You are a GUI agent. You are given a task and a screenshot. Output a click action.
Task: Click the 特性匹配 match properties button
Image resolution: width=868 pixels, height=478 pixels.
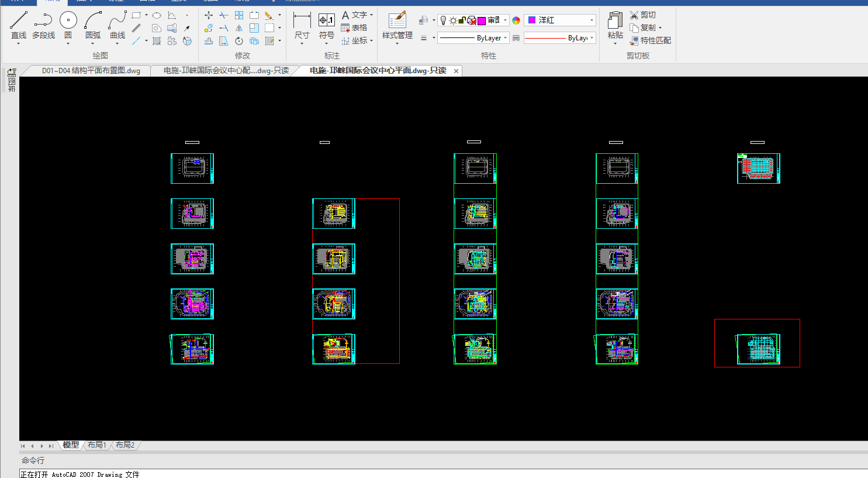(650, 40)
